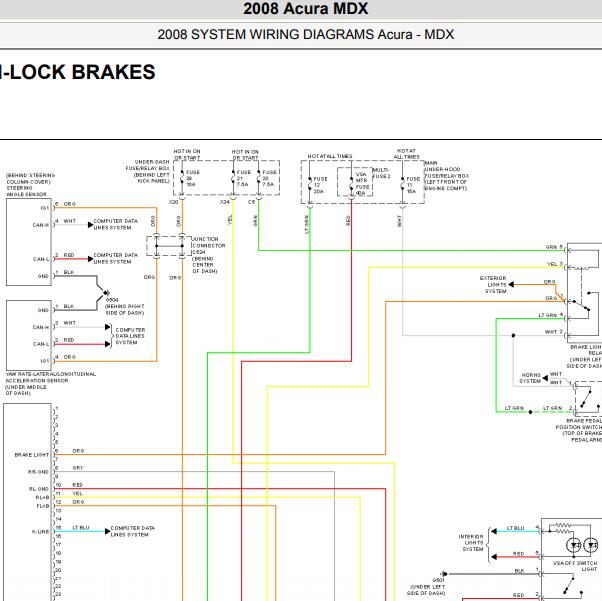Click 'COMPUTER DATA LINES SYSTEM' beside yaw sensor bracket
The width and height of the screenshot is (602, 601).
tap(130, 336)
